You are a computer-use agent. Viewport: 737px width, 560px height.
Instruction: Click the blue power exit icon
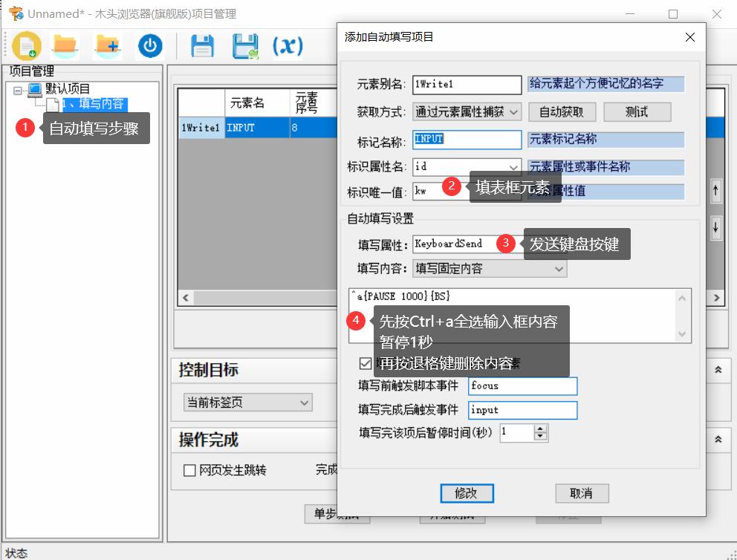(x=148, y=45)
